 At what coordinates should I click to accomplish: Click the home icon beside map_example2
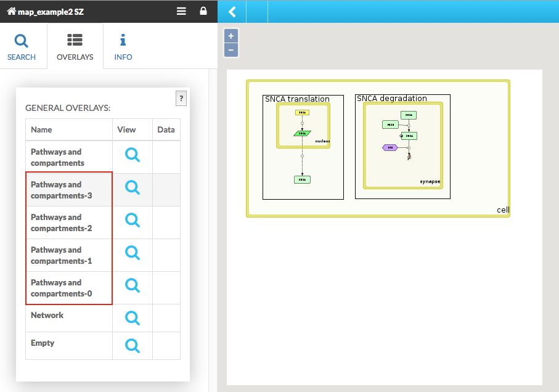[x=11, y=11]
